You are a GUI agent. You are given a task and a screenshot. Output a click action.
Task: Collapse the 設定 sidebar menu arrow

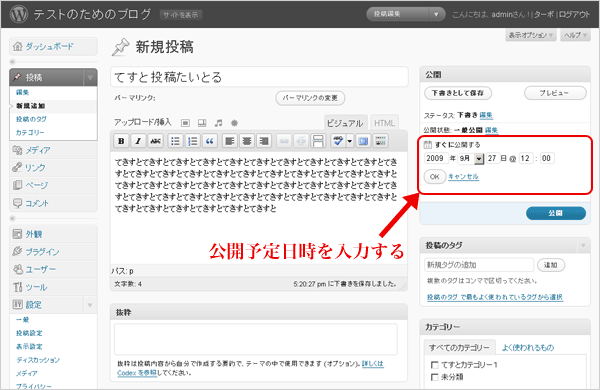click(90, 305)
